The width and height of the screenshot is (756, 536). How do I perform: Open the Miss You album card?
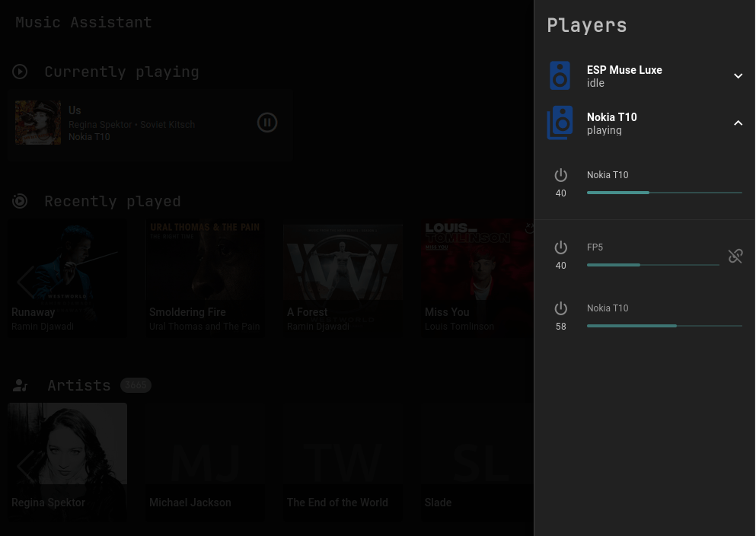pyautogui.click(x=479, y=278)
